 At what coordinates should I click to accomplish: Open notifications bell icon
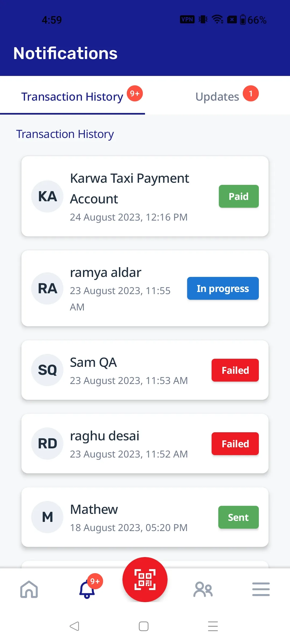coord(87,589)
